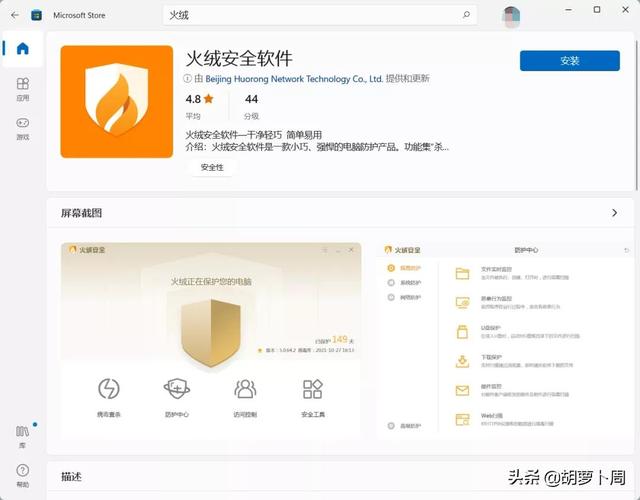Open the 应用 (Apps) section
640x500 pixels.
coord(22,89)
